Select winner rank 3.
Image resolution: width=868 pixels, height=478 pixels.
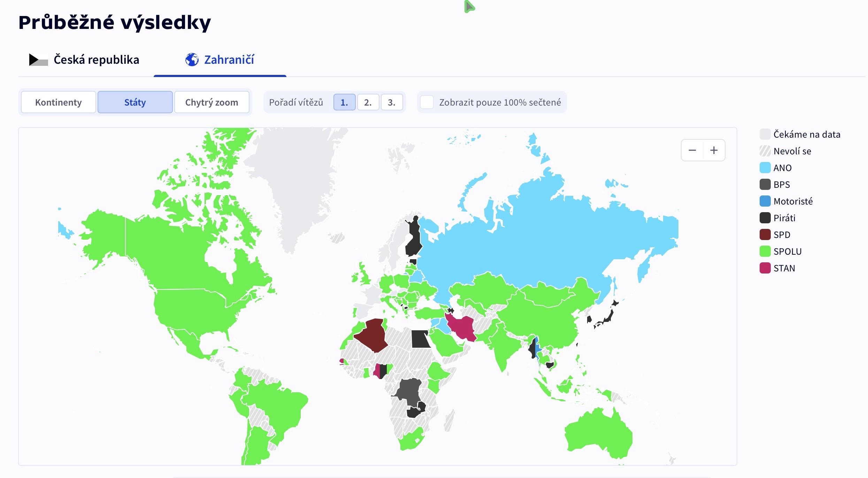[x=392, y=102]
